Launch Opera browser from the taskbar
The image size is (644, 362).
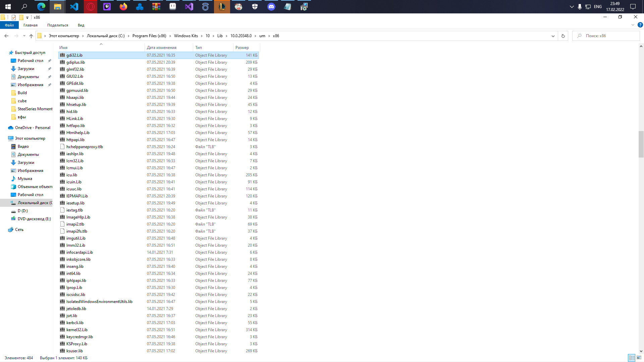91,7
